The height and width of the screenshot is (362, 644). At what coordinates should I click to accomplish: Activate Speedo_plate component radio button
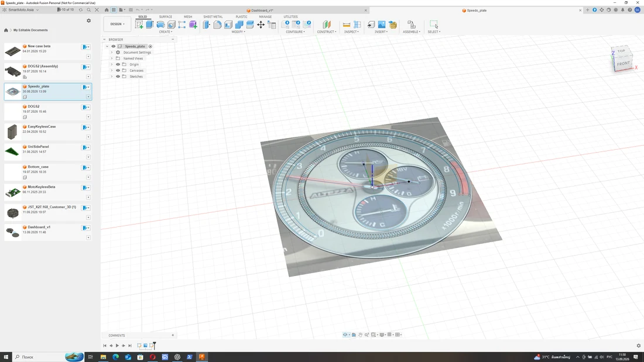click(150, 46)
